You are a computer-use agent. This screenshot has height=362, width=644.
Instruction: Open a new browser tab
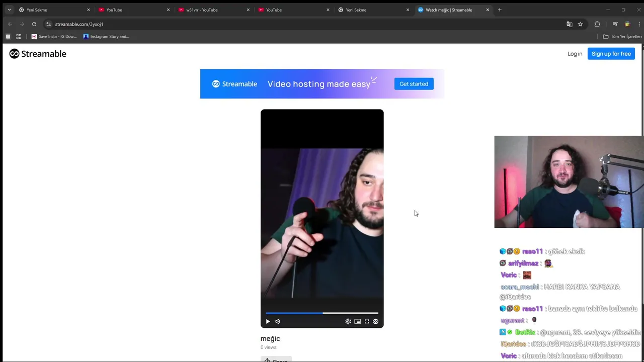[500, 10]
